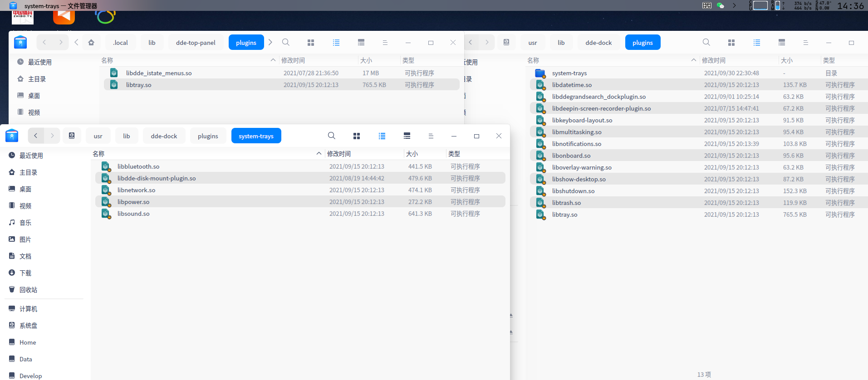Image resolution: width=868 pixels, height=380 pixels.
Task: Go forward in the system-trays window
Action: [x=52, y=136]
